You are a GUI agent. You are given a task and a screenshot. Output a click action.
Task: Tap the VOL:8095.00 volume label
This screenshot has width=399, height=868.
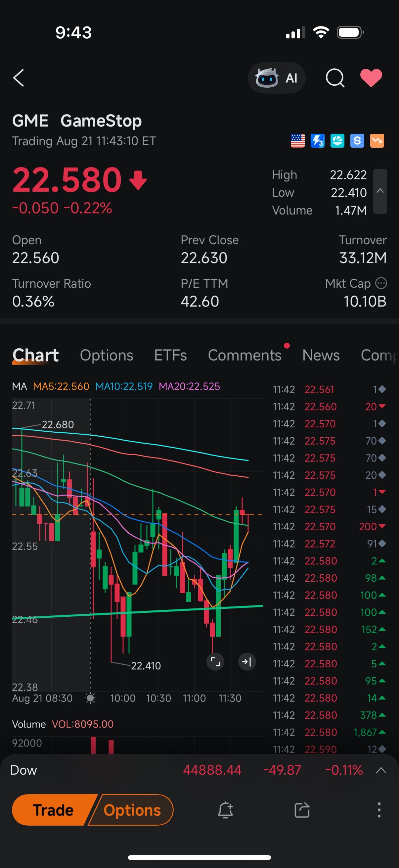pyautogui.click(x=83, y=724)
